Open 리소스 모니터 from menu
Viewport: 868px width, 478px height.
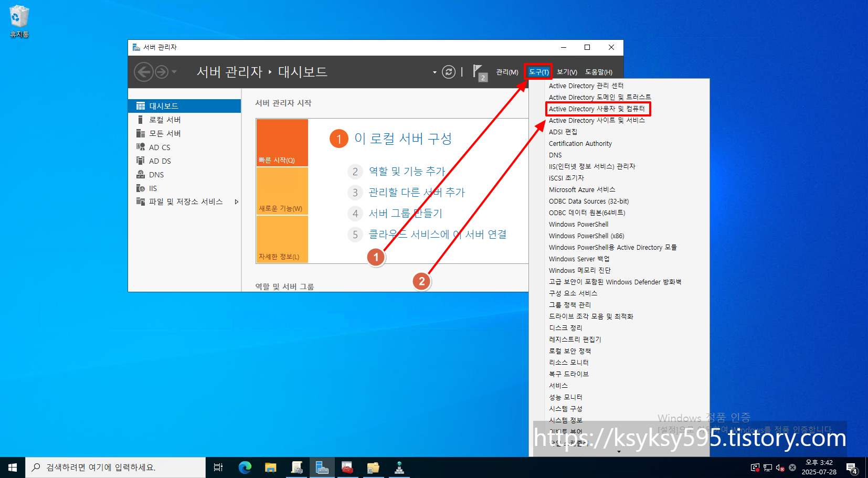[x=568, y=363]
